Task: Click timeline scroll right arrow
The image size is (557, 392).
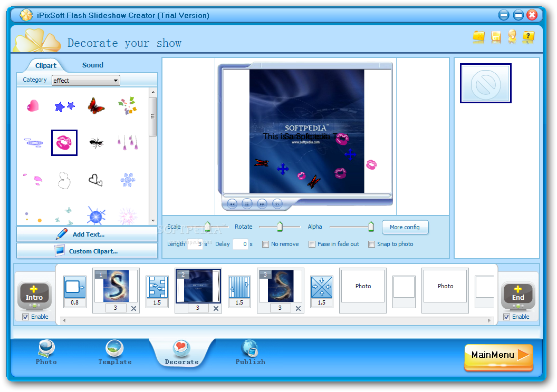Action: pos(489,320)
